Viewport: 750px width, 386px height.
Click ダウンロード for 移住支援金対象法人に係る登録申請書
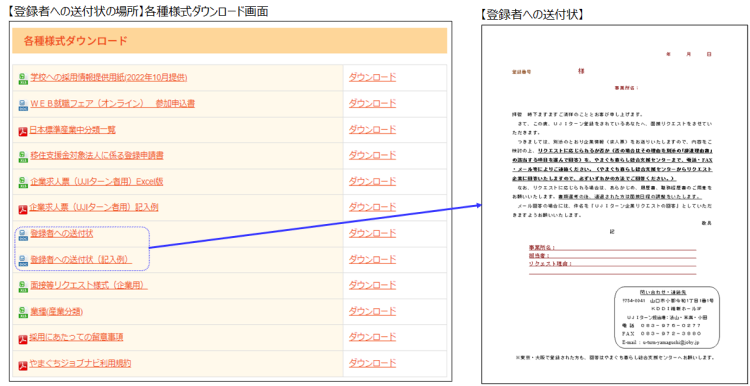point(372,155)
